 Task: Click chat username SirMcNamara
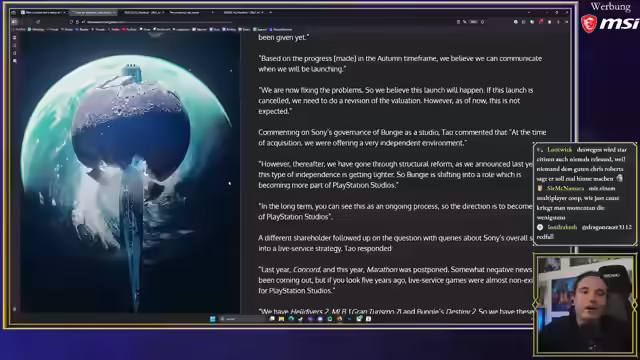[565, 188]
